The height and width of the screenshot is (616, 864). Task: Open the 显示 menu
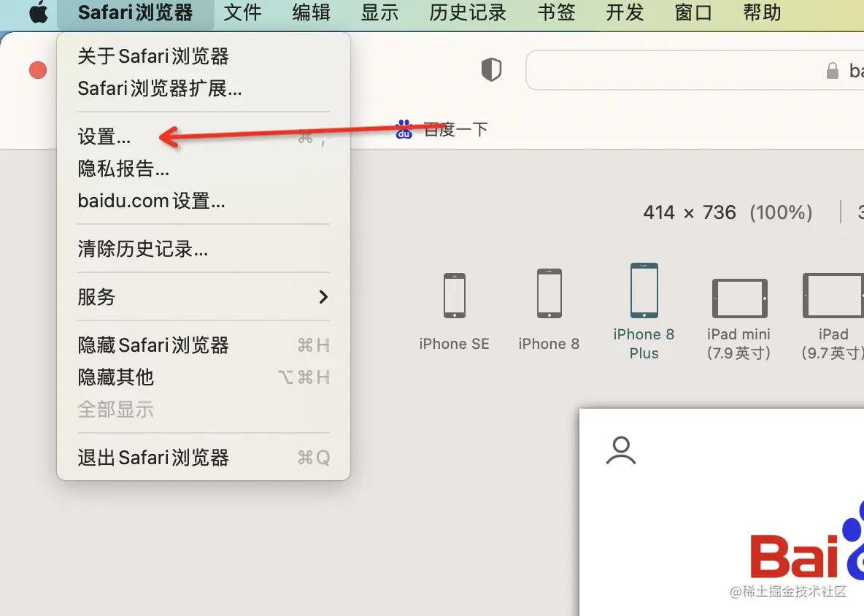379,12
